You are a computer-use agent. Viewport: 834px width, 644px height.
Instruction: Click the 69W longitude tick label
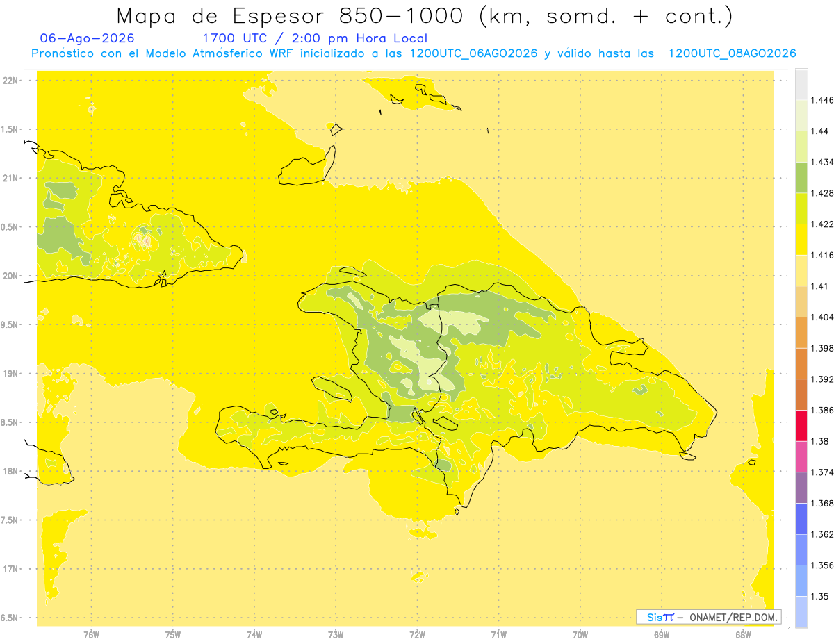coord(662,635)
